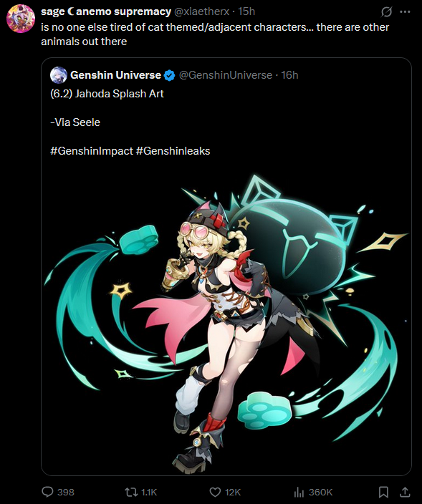Viewport: 422px width, 504px height.
Task: Visit the @xiaetherx handle
Action: pyautogui.click(x=201, y=11)
